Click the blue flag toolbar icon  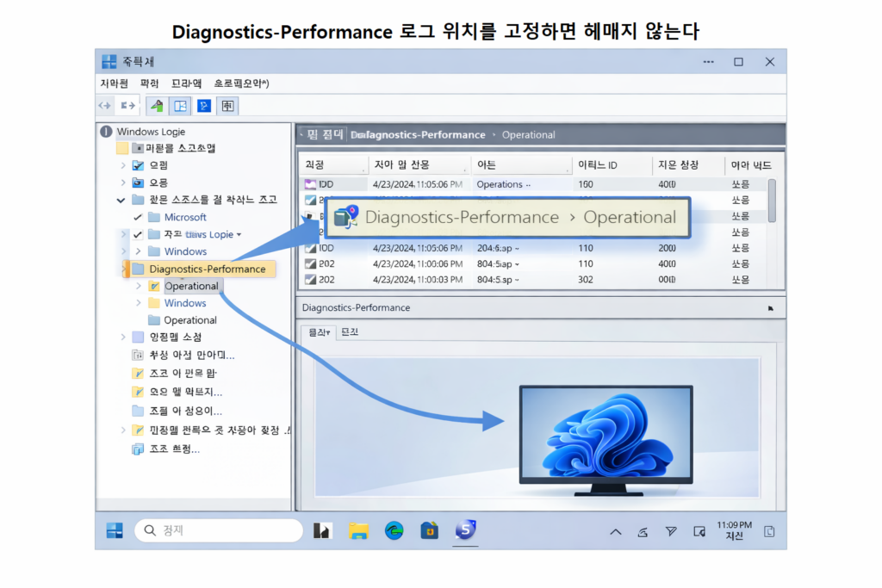(204, 106)
